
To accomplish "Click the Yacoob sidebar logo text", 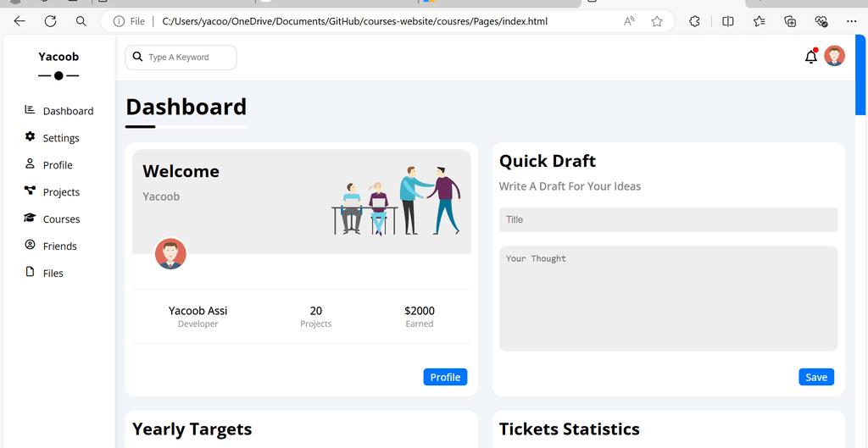I will click(x=58, y=57).
